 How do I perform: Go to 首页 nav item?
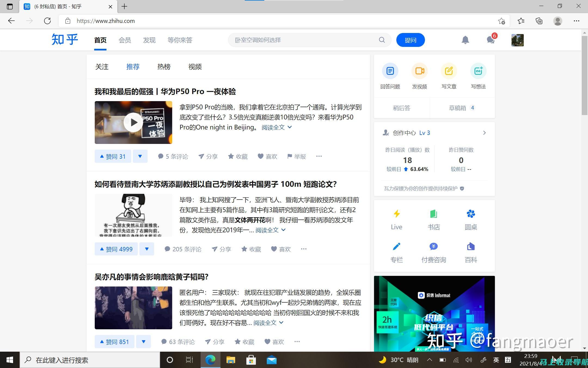(100, 40)
